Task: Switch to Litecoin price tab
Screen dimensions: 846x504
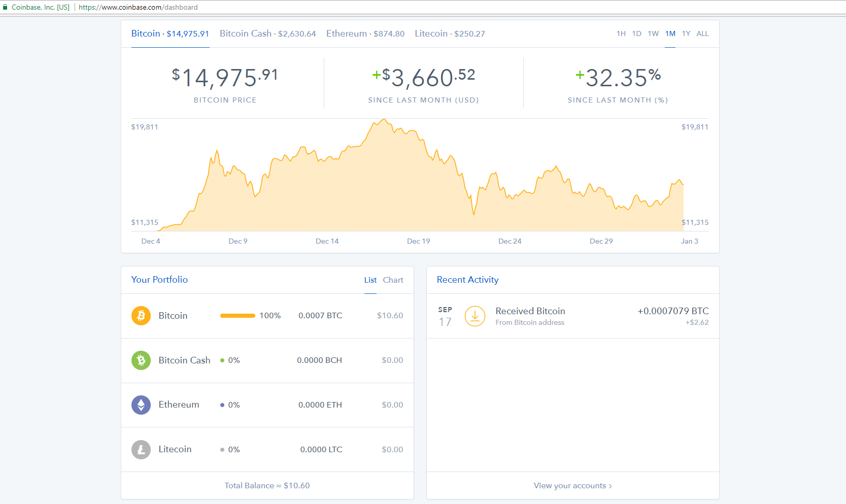Action: [450, 33]
